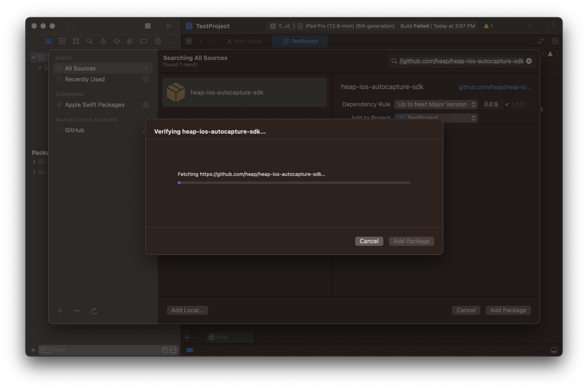Open the Project navigator folder icon
The width and height of the screenshot is (588, 390).
[x=48, y=41]
